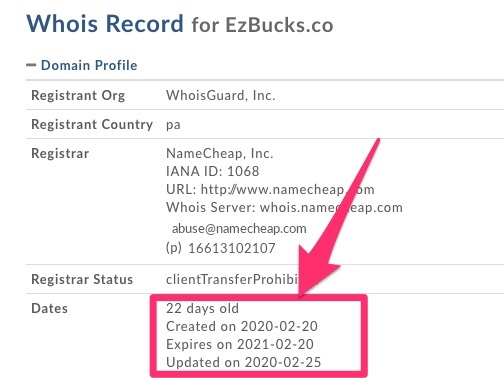Image resolution: width=504 pixels, height=378 pixels.
Task: Click the Whois Server whois.namecheap.com line
Action: [x=284, y=208]
